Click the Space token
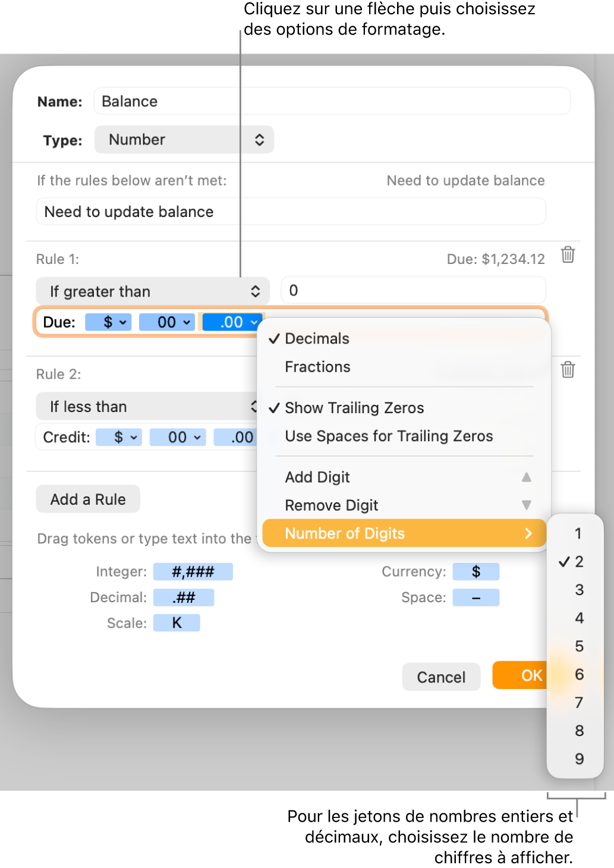 point(476,597)
